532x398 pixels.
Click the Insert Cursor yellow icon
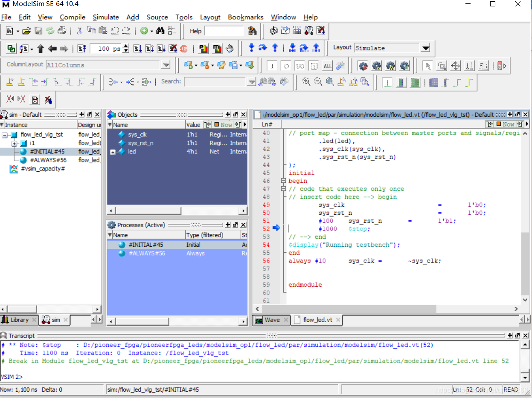(x=9, y=81)
